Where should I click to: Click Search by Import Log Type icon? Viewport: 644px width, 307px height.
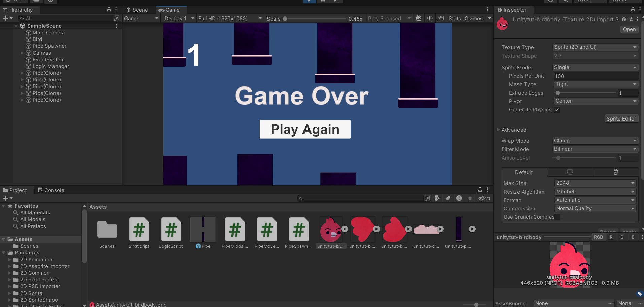(459, 198)
